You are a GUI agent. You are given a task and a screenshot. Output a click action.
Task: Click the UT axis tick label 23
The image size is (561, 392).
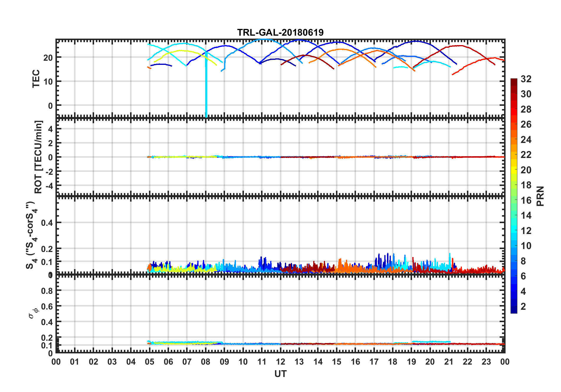coord(486,362)
